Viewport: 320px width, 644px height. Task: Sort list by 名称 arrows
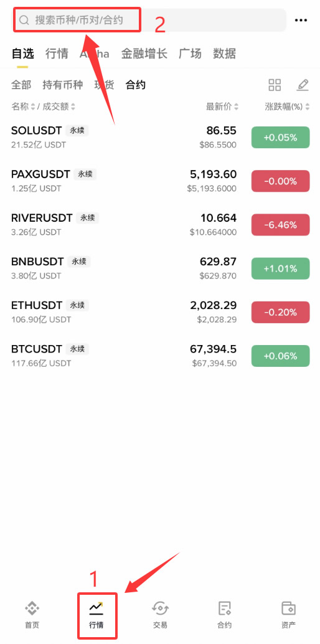pyautogui.click(x=32, y=107)
